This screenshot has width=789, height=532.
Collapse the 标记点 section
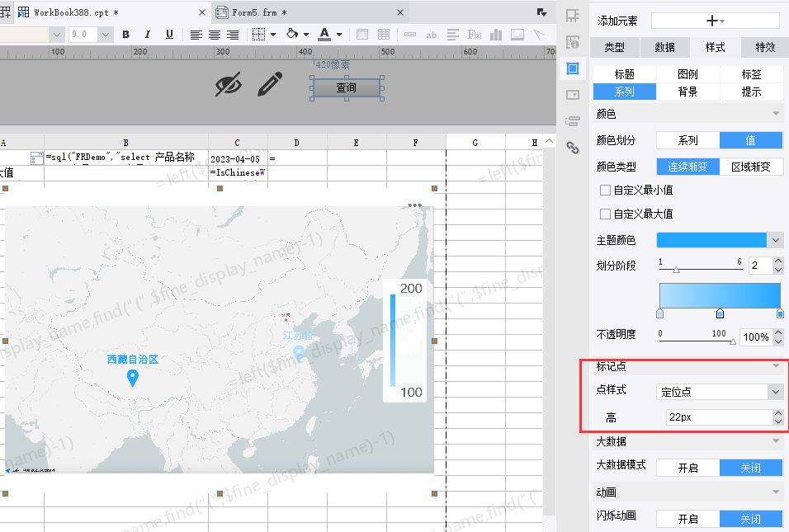776,365
